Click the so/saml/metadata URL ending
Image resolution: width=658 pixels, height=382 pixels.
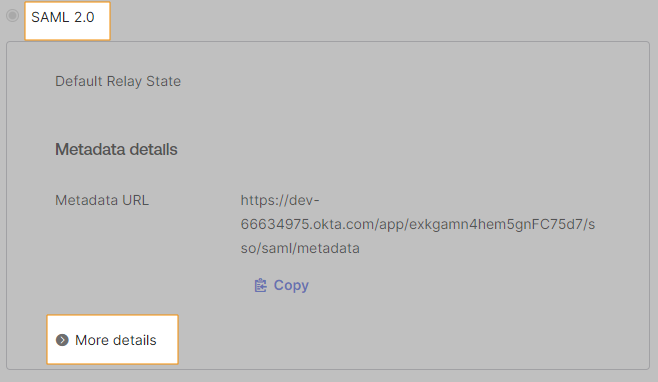tap(300, 248)
